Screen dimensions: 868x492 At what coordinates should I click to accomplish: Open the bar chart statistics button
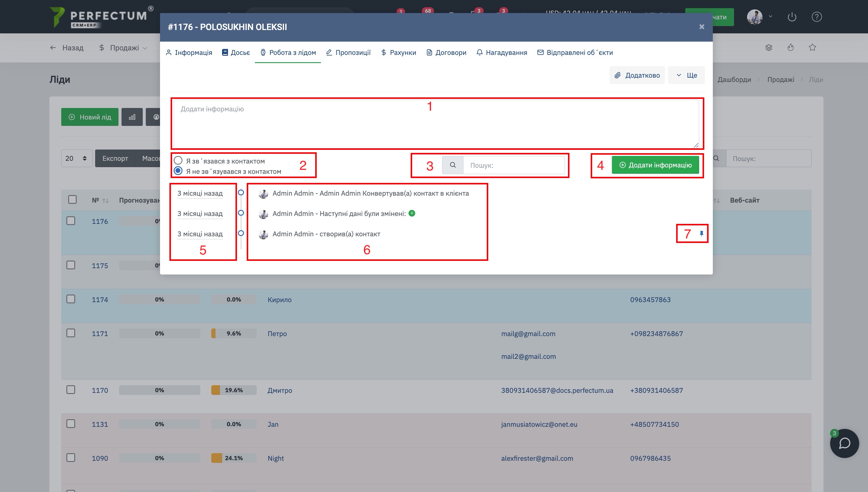132,117
